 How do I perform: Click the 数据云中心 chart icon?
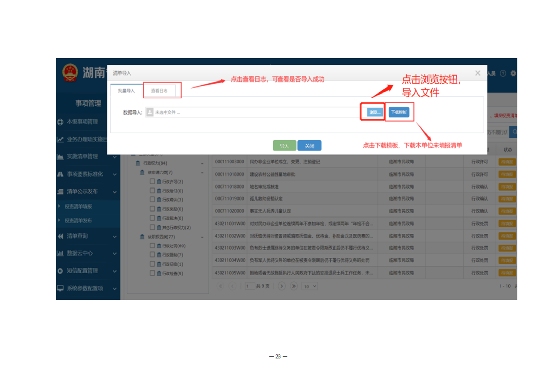(x=60, y=253)
